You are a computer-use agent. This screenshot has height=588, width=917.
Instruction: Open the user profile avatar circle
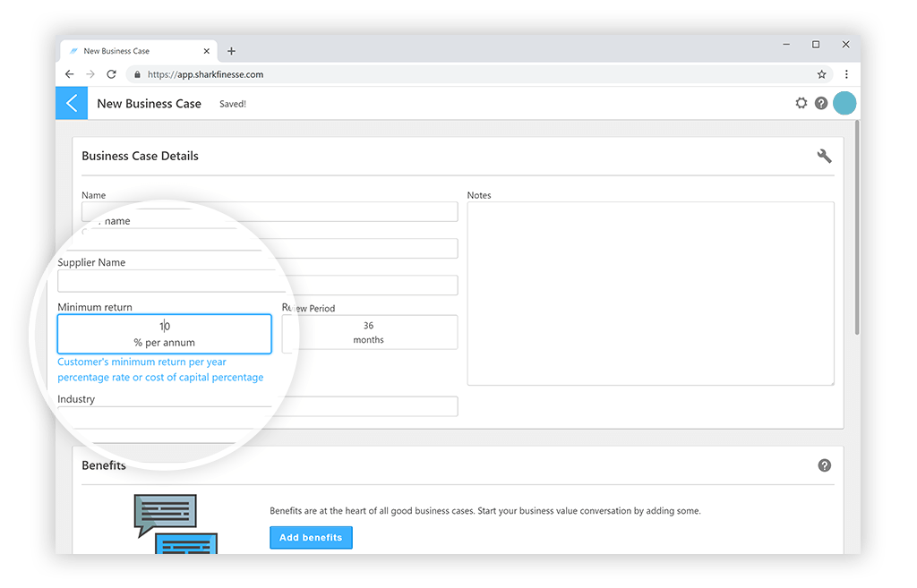pyautogui.click(x=844, y=104)
